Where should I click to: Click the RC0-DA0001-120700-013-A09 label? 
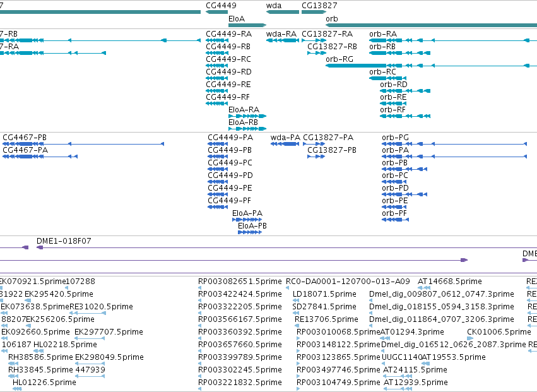pos(348,282)
